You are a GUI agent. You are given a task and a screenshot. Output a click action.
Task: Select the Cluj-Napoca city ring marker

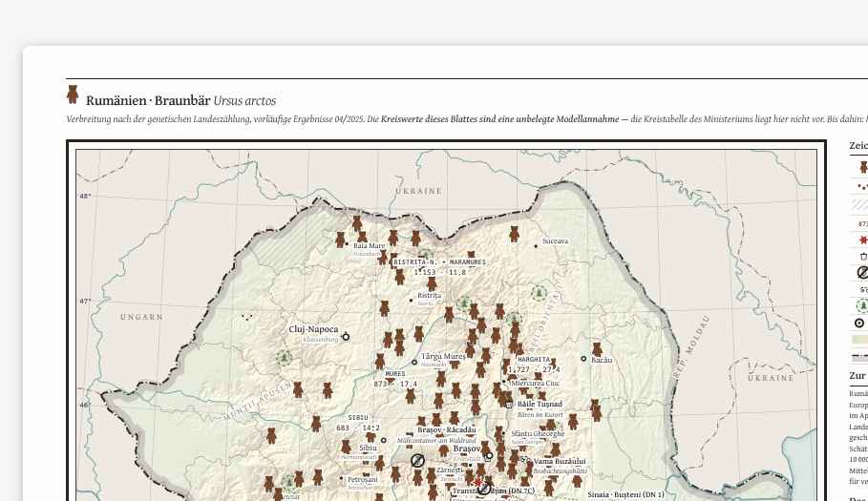click(x=346, y=337)
